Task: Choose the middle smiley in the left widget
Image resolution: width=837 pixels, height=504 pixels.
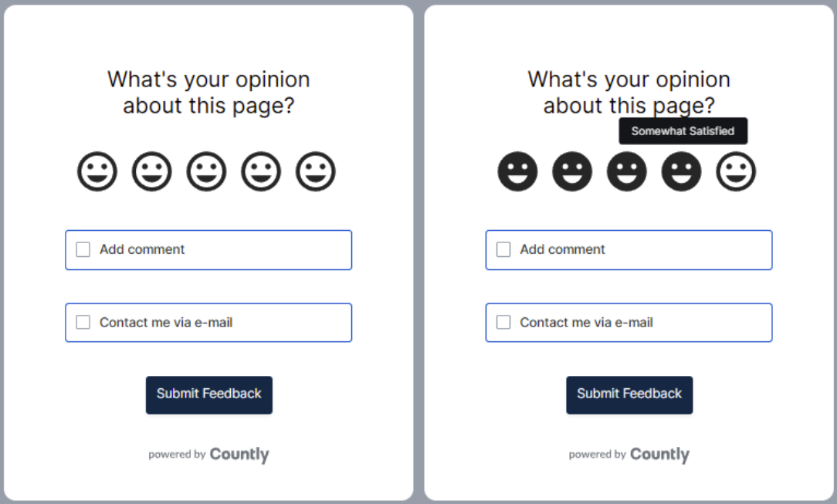Action: [x=207, y=172]
